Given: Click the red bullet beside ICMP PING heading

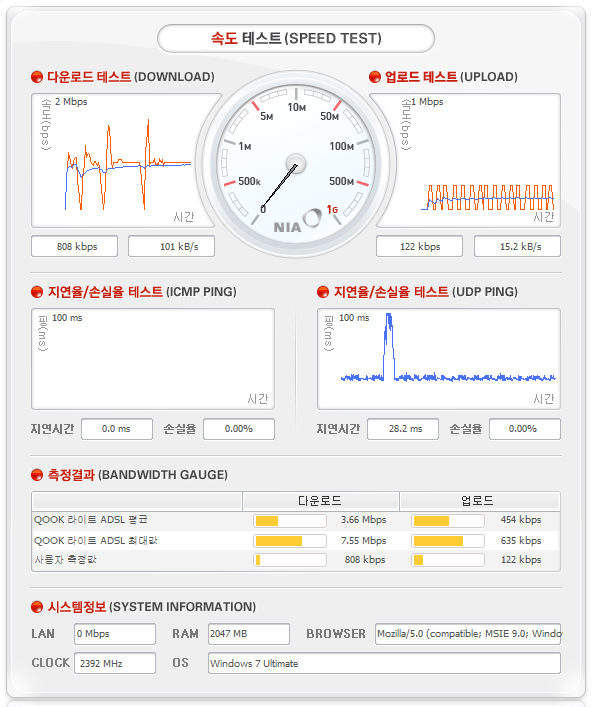Looking at the screenshot, I should [x=37, y=292].
